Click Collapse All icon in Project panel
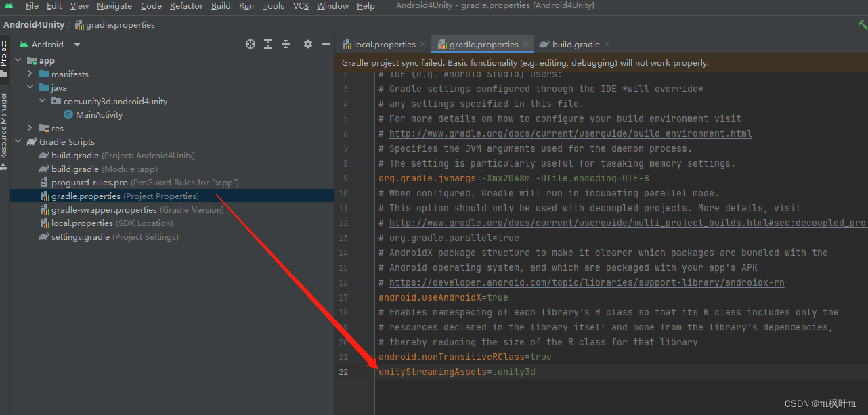The image size is (868, 415). tap(286, 44)
